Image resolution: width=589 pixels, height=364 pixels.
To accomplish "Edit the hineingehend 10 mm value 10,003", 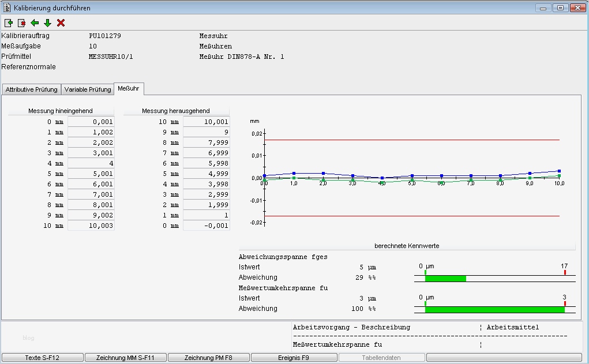I will pos(91,226).
